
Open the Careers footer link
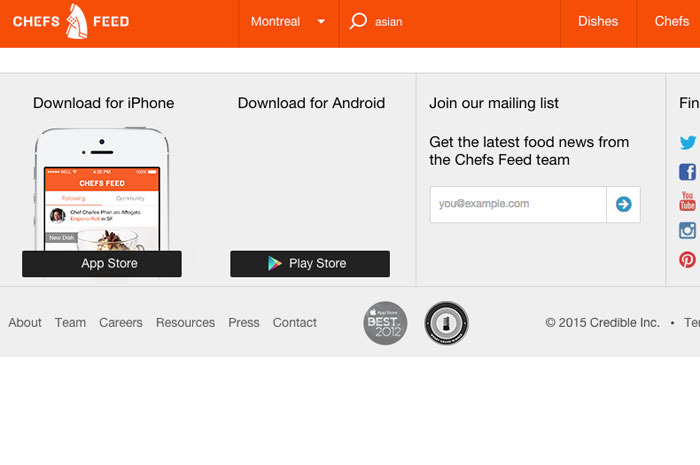coord(120,323)
